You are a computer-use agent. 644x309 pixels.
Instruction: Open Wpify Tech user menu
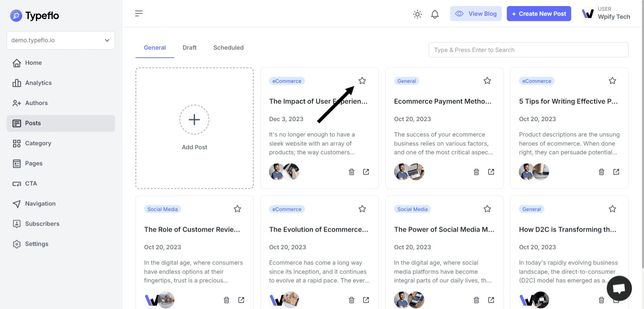pyautogui.click(x=606, y=14)
